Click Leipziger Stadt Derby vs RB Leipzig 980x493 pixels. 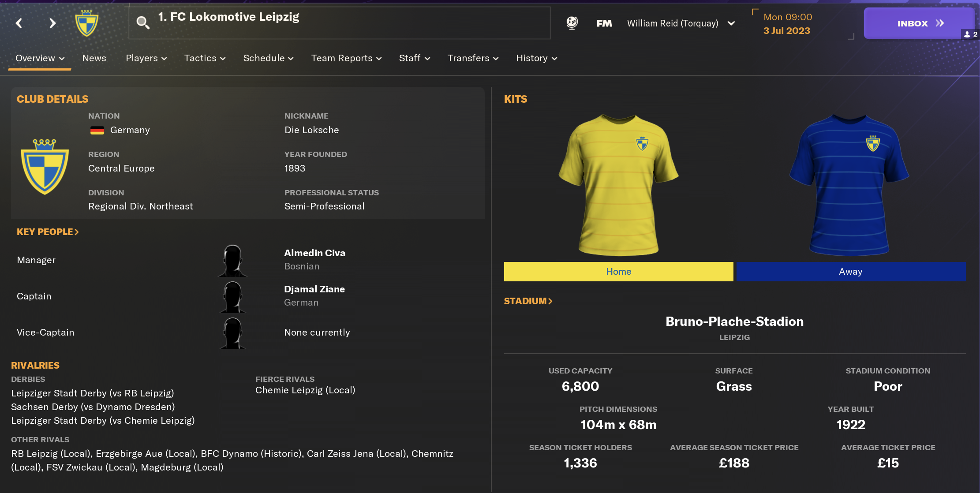coord(93,393)
